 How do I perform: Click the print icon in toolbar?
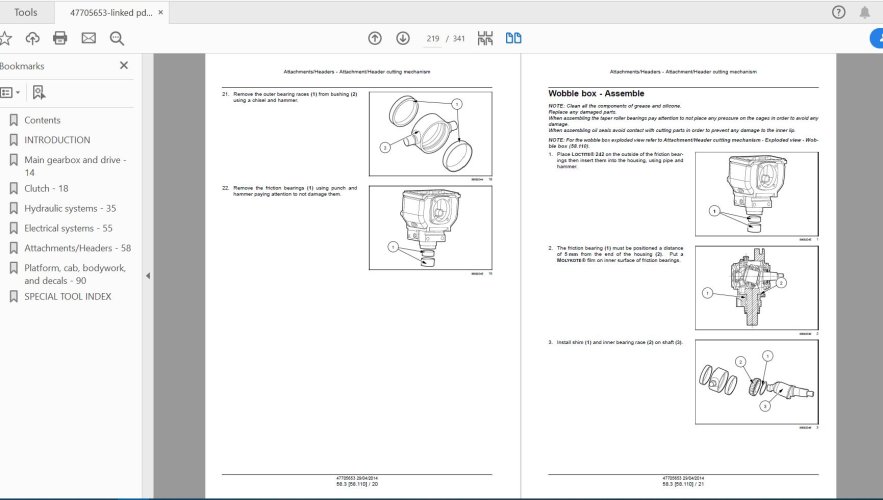click(60, 38)
